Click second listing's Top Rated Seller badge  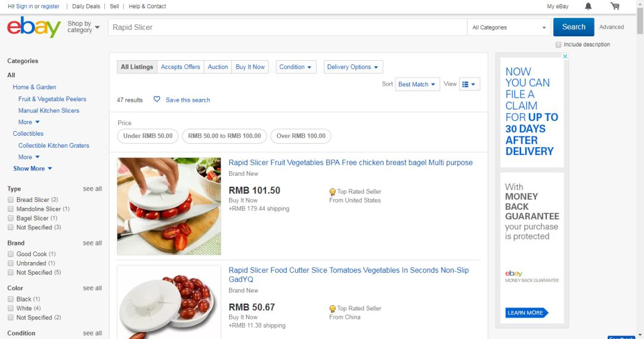(x=332, y=309)
